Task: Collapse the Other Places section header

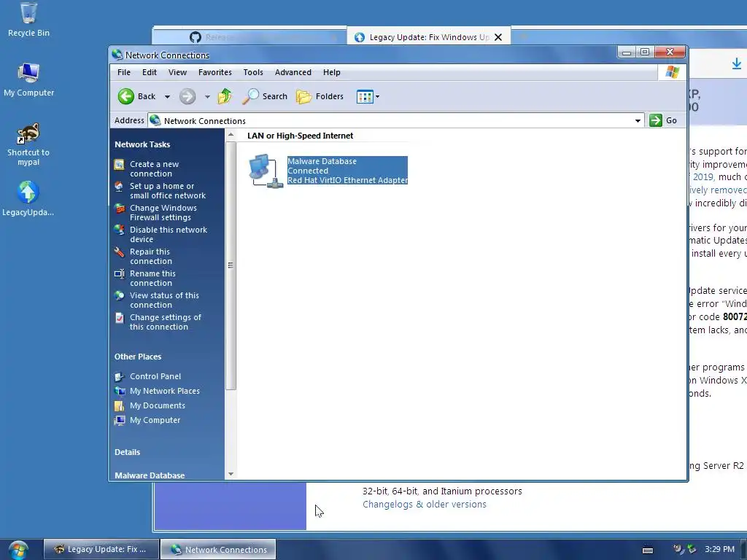Action: point(138,357)
